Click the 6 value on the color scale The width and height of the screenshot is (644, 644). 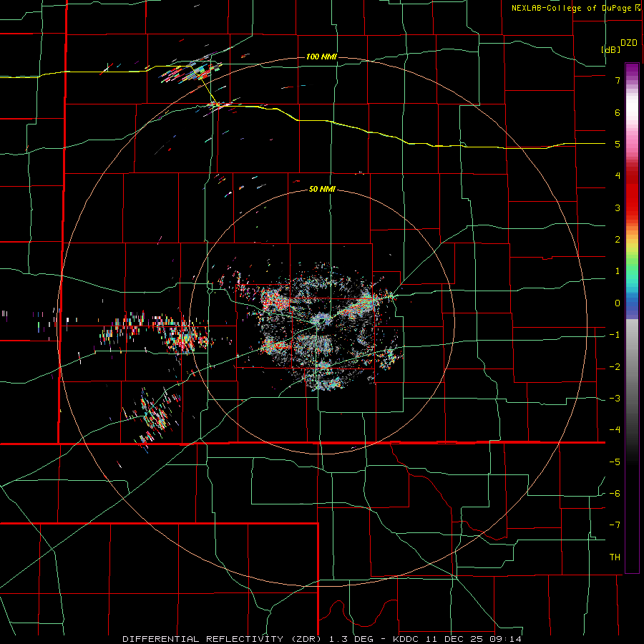coord(618,112)
